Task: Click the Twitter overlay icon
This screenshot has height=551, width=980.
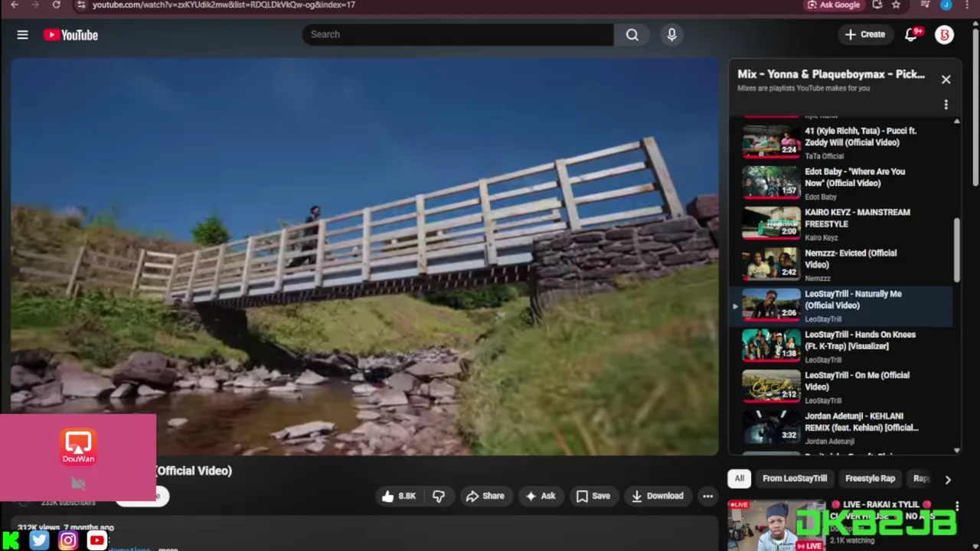Action: 39,541
